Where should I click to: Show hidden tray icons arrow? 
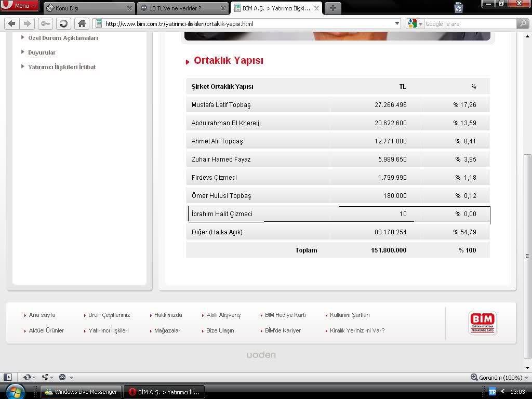[x=503, y=392]
